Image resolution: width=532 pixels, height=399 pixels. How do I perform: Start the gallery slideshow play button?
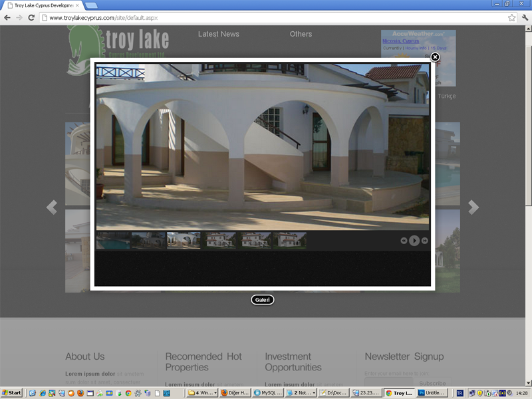pyautogui.click(x=414, y=241)
